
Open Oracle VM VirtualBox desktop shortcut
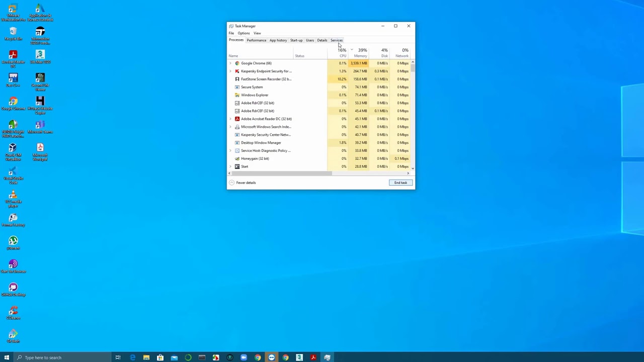coord(13,151)
